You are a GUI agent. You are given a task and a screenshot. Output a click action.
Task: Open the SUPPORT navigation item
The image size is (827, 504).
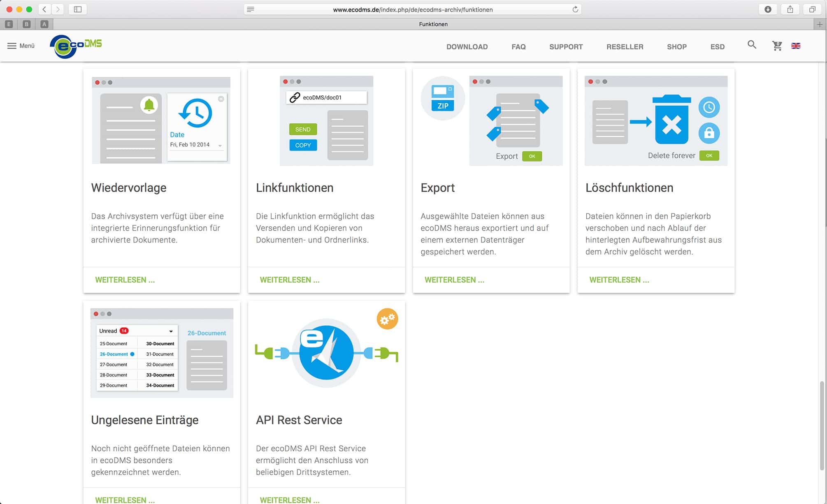pos(566,47)
